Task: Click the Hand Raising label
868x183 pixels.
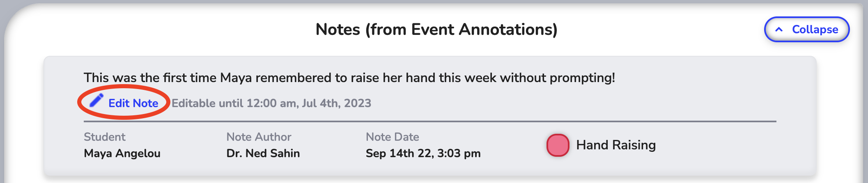Action: [x=616, y=145]
